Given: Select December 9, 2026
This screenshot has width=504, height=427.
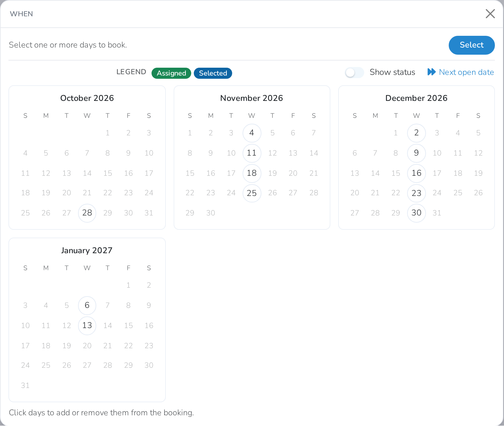Looking at the screenshot, I should (417, 153).
